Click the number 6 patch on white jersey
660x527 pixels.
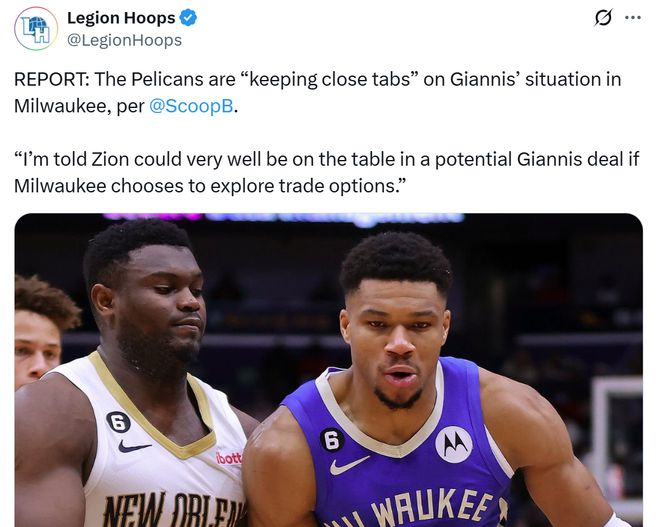[118, 422]
